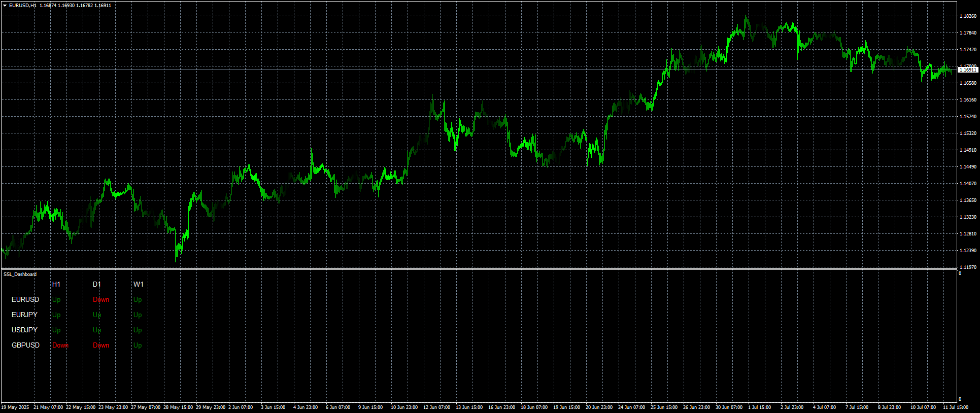The image size is (980, 413).
Task: Select the D1 column header in dashboard
Action: click(97, 284)
